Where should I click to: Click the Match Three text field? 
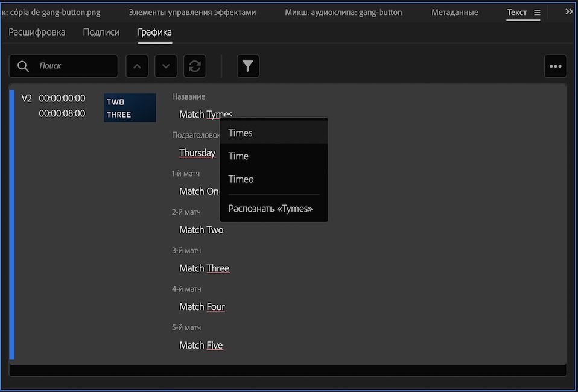204,268
